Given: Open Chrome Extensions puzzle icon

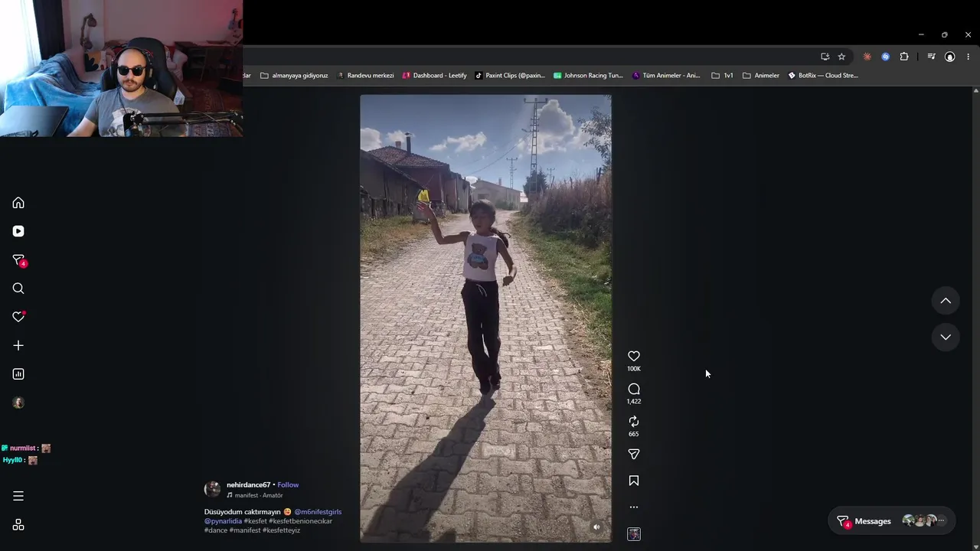Looking at the screenshot, I should tap(904, 57).
